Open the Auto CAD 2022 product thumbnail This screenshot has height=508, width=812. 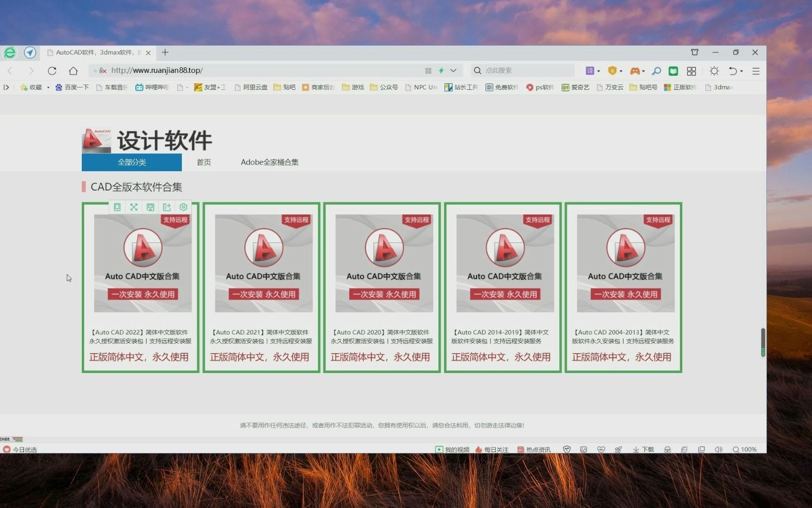[143, 263]
